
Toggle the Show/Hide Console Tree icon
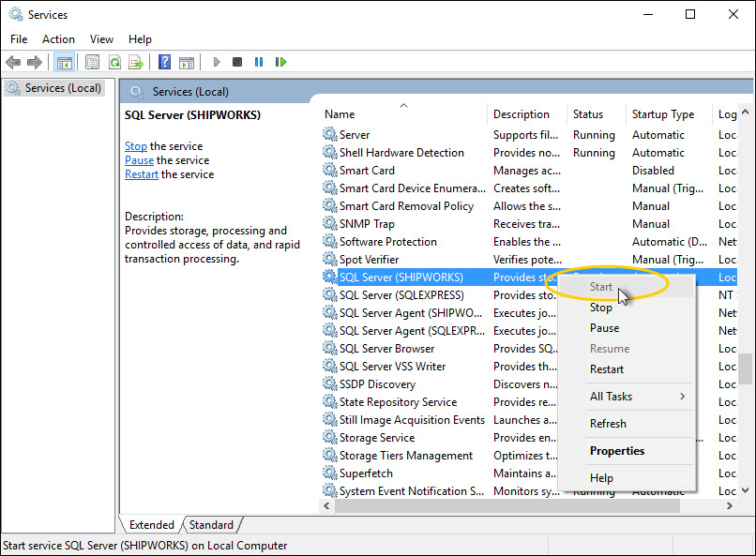tap(64, 62)
